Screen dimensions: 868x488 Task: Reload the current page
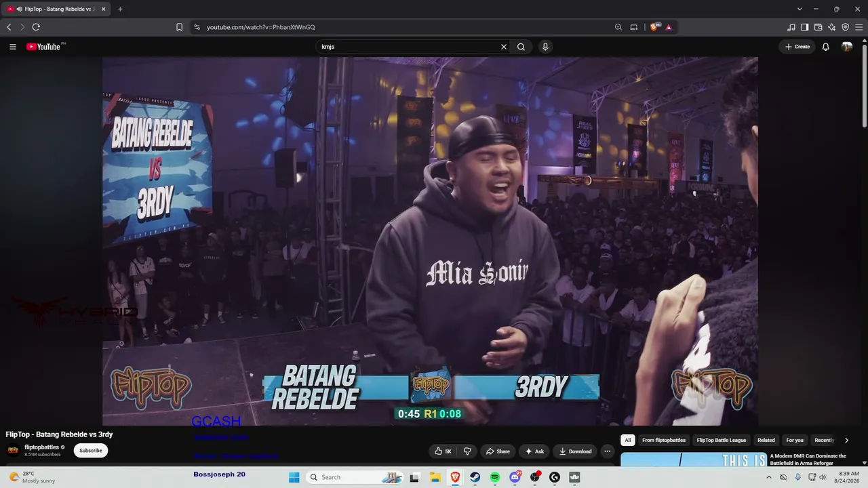pyautogui.click(x=36, y=27)
